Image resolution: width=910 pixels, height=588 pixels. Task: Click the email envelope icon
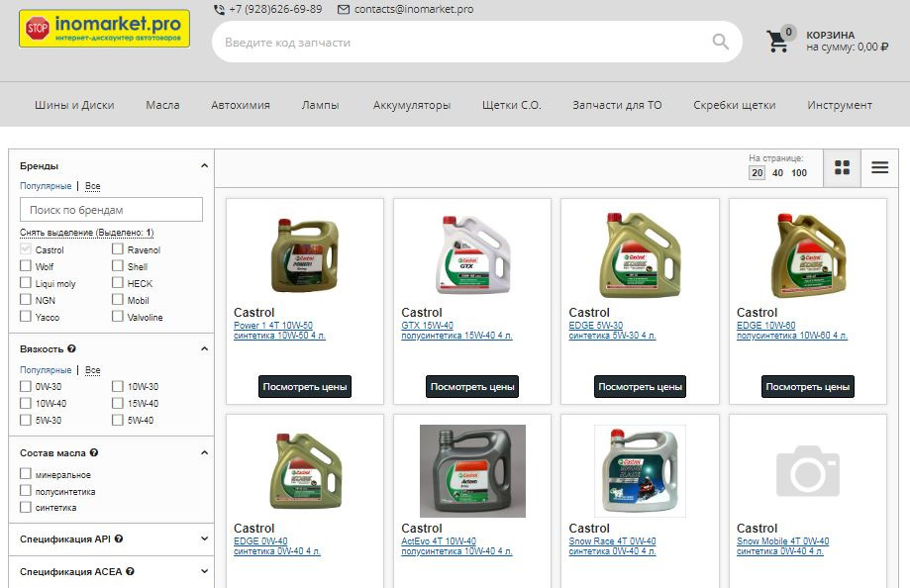click(x=344, y=9)
